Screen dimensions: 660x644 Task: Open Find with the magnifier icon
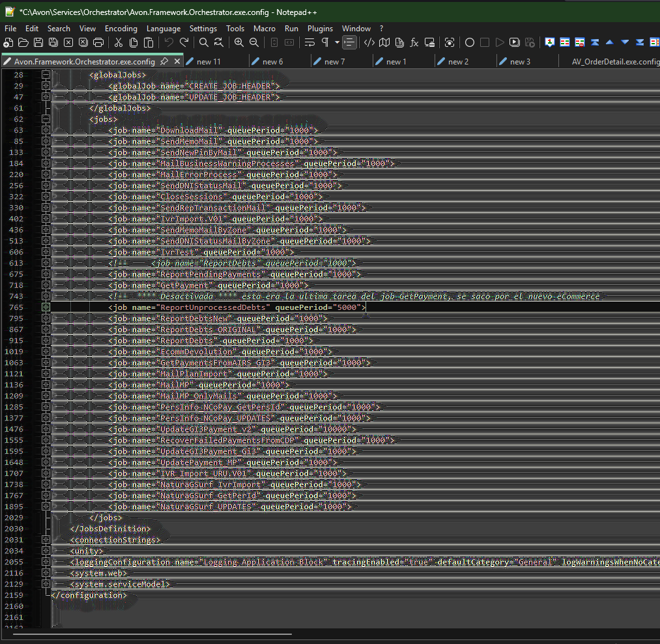[204, 42]
